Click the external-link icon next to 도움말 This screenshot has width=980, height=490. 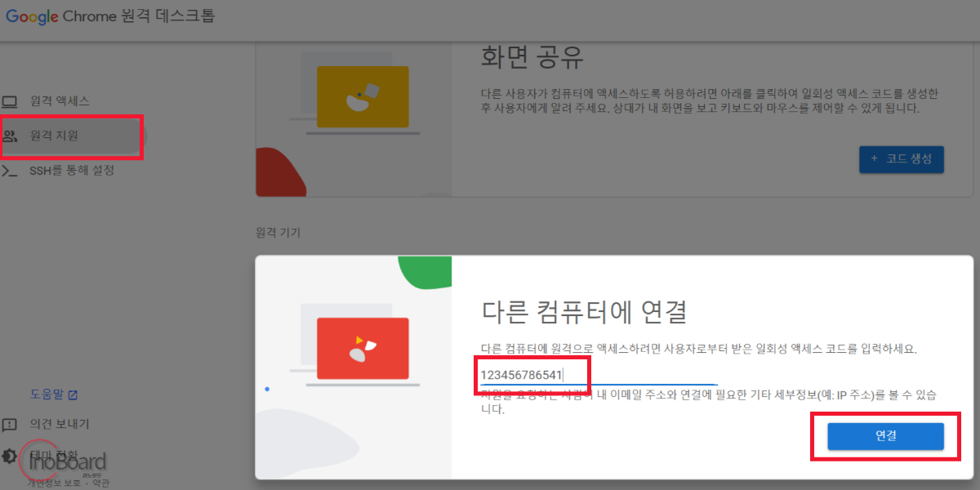[x=73, y=395]
